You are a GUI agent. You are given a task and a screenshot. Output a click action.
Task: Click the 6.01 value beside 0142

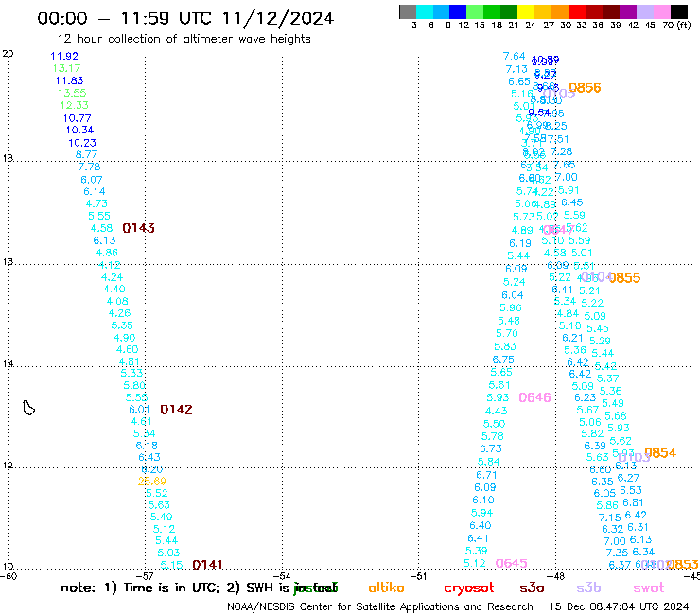[x=139, y=410]
